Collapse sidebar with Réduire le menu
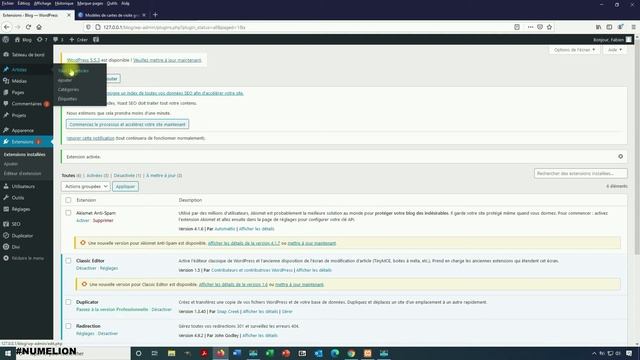The image size is (640, 360). pos(27,258)
